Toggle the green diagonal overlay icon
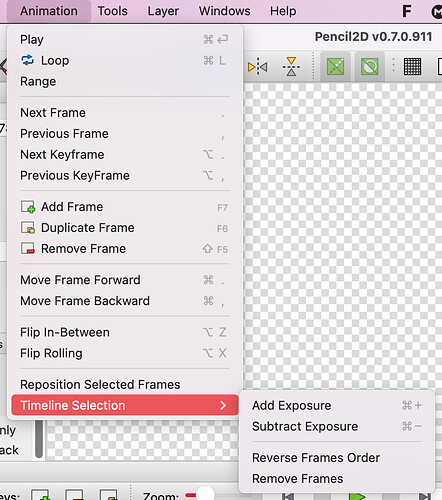This screenshot has height=500, width=442. 335,67
